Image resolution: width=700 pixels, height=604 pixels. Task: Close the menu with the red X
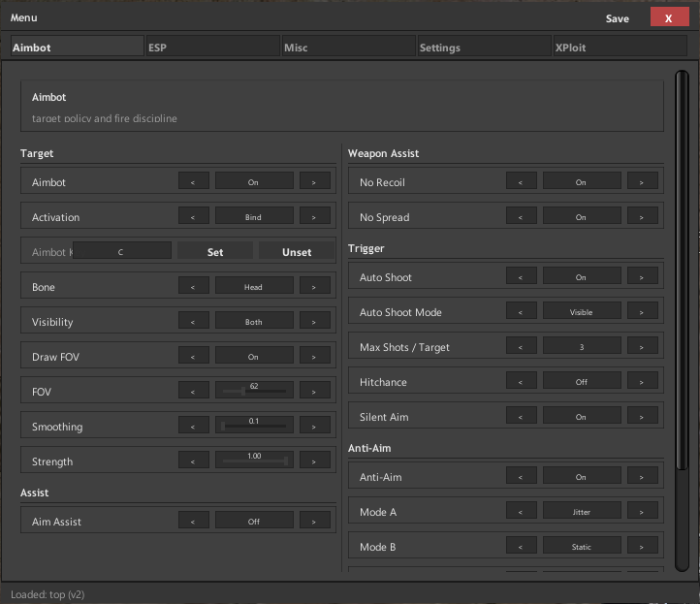(669, 17)
